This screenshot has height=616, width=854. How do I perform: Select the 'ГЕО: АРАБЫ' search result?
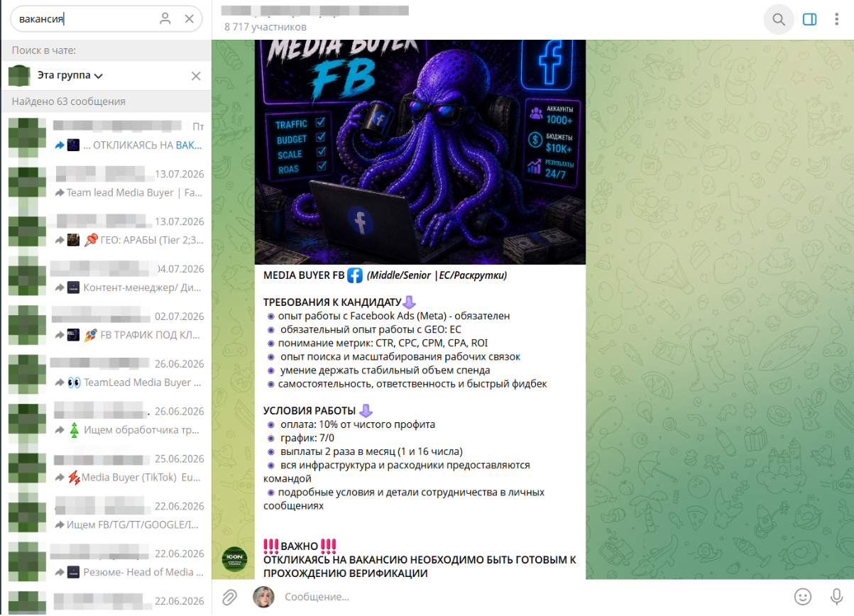pyautogui.click(x=106, y=231)
